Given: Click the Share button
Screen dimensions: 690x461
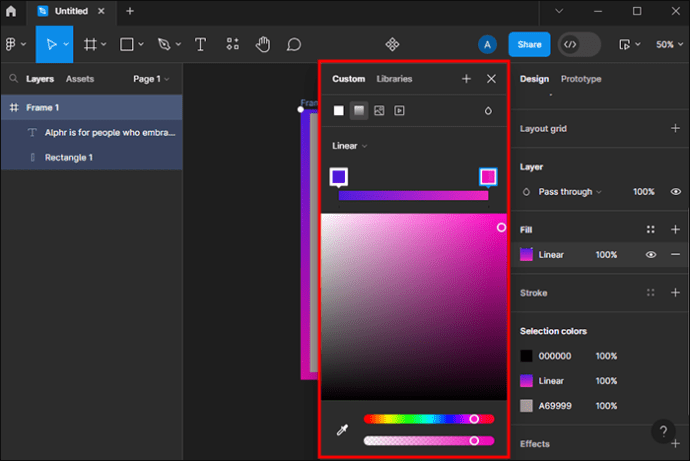Looking at the screenshot, I should coord(529,44).
